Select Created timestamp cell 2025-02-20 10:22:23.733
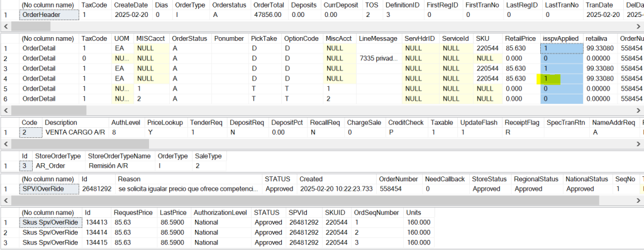 (x=336, y=189)
